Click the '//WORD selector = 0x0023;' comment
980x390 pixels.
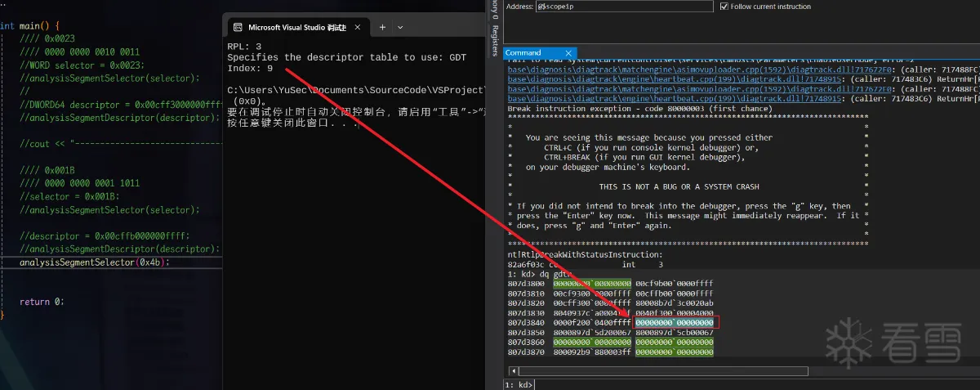coord(82,65)
